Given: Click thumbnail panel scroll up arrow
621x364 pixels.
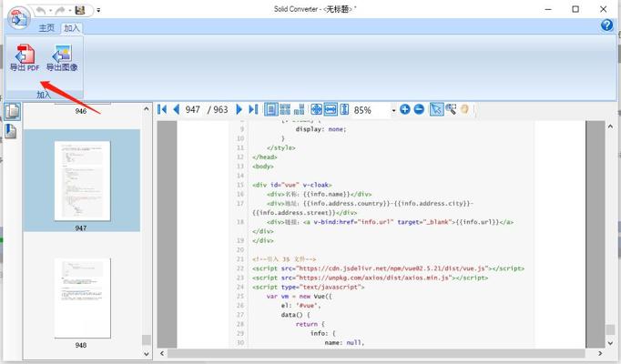Looking at the screenshot, I should 147,108.
